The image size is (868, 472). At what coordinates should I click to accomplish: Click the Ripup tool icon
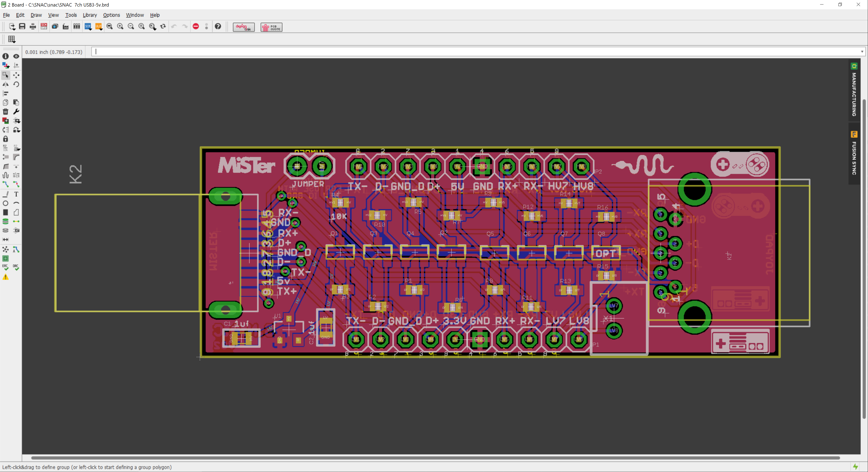[x=16, y=184]
